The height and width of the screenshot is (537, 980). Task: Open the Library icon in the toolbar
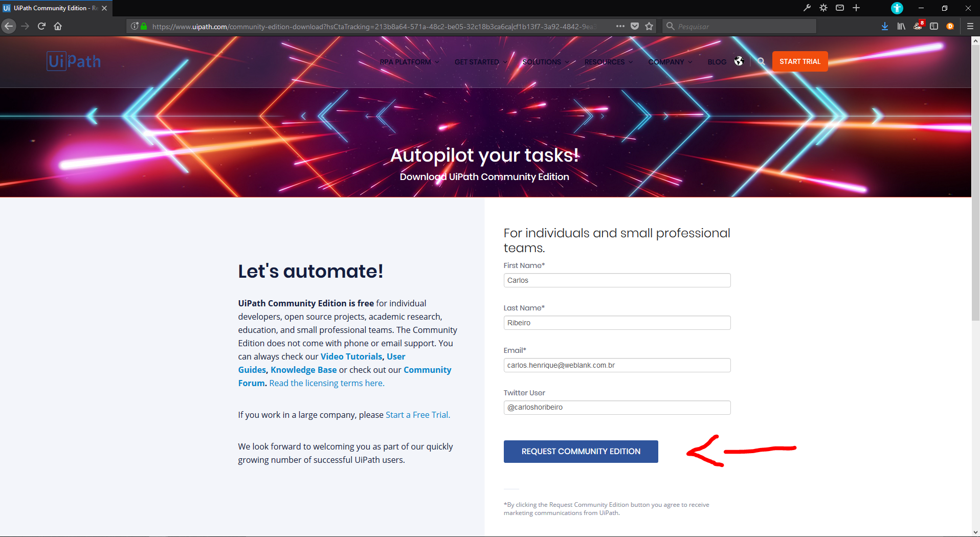pyautogui.click(x=901, y=26)
